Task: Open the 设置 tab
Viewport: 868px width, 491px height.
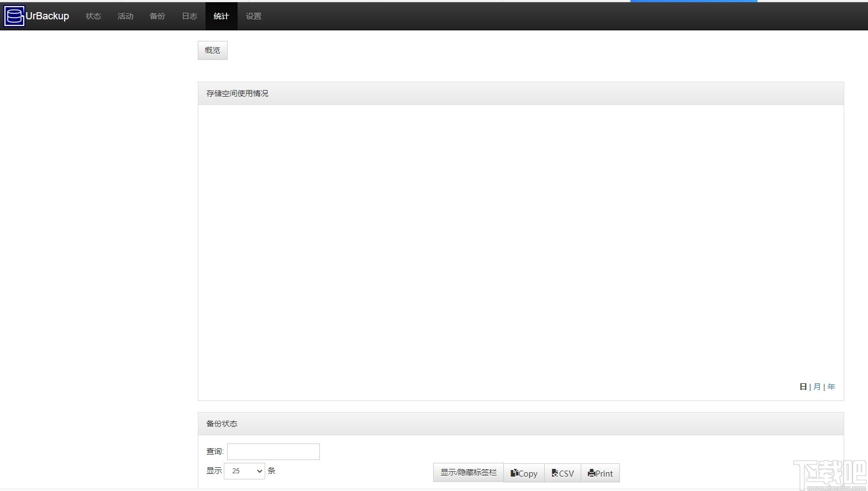Action: coord(254,16)
